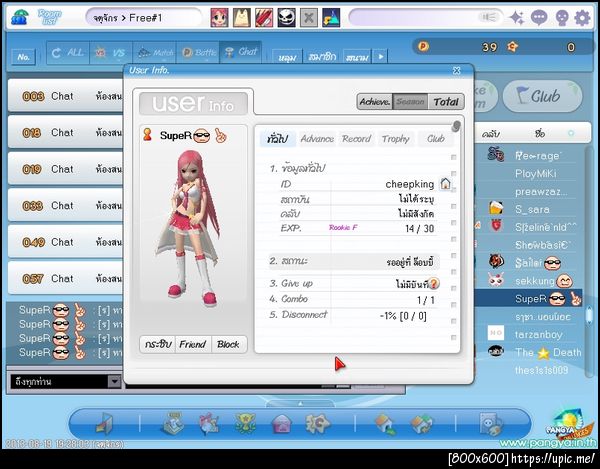Select user S_sara in list
Image resolution: width=600 pixels, height=469 pixels.
(532, 209)
